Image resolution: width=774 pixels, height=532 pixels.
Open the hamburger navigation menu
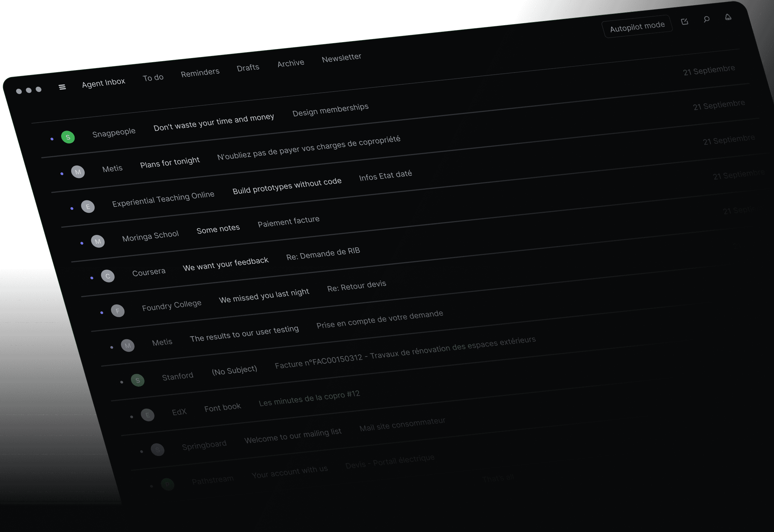62,87
